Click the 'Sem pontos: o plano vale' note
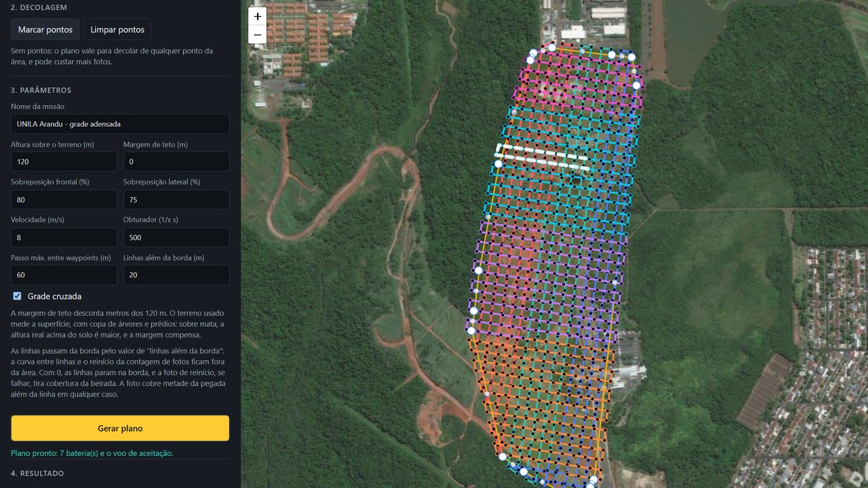868x488 pixels. pyautogui.click(x=113, y=56)
